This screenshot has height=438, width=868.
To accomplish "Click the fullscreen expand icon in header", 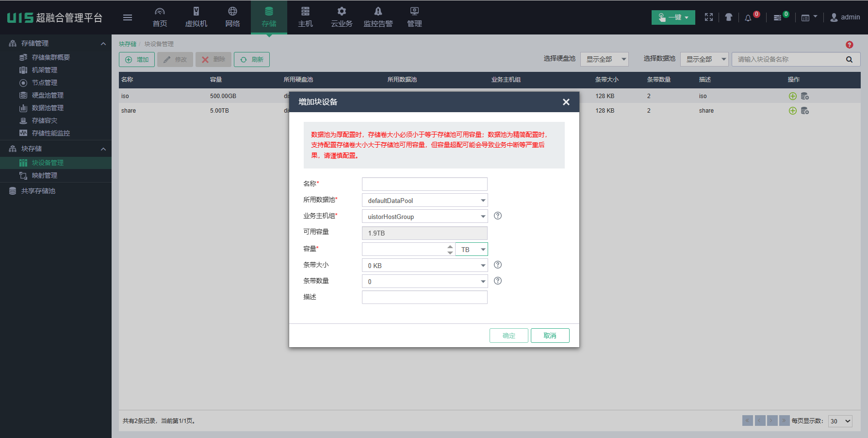I will pyautogui.click(x=709, y=17).
